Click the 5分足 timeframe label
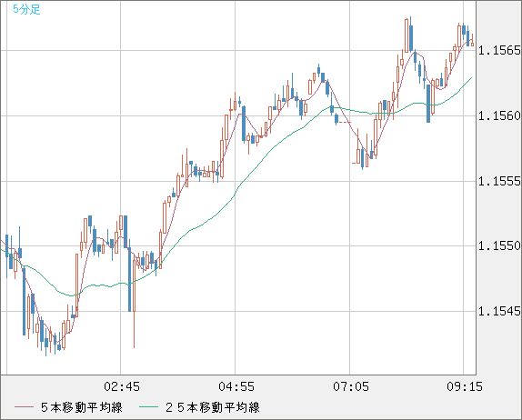This screenshot has width=522, height=420. point(26,9)
